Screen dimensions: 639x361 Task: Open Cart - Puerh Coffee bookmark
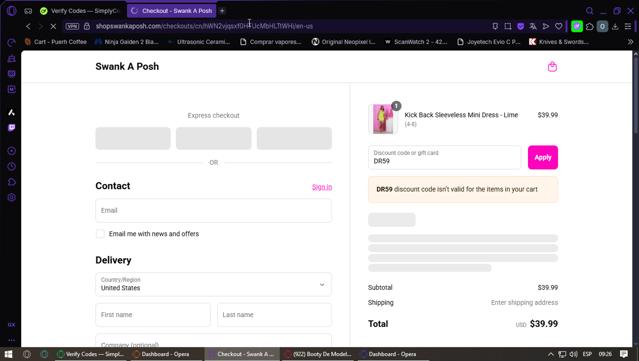56,42
